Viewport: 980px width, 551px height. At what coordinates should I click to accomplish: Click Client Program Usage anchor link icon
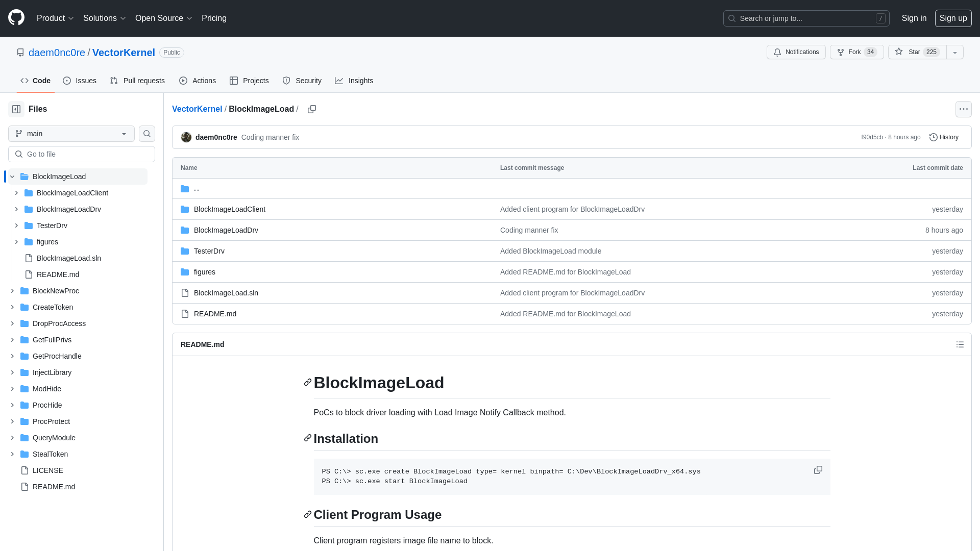(x=308, y=514)
